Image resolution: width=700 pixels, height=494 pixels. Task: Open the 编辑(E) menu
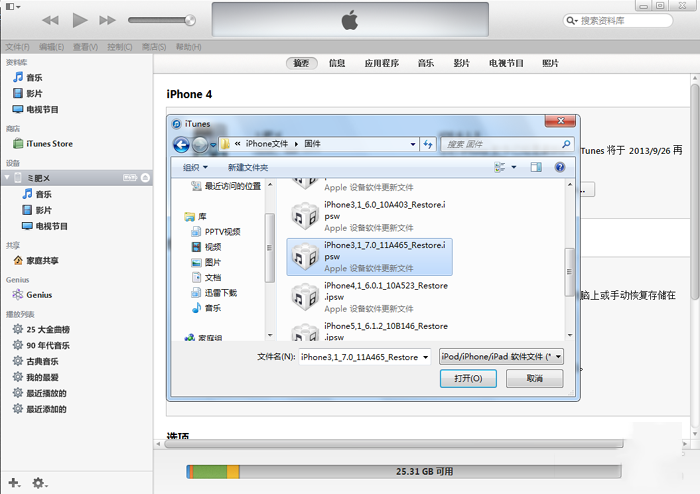coord(51,47)
